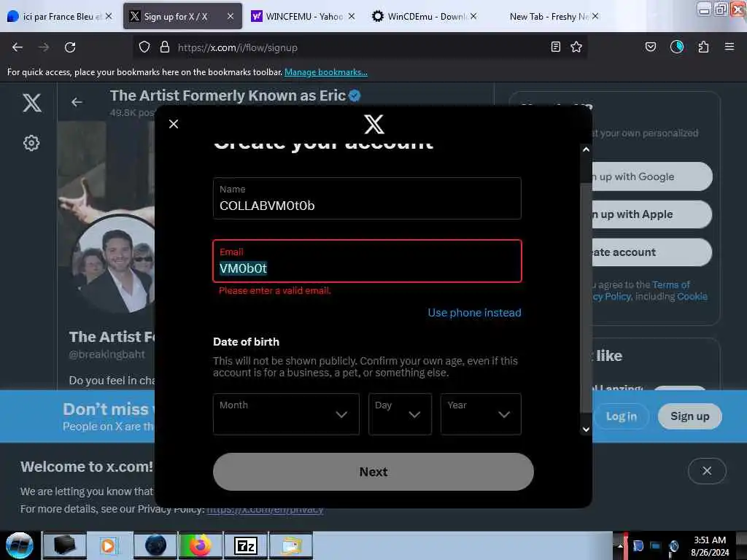Open the Firefox hamburger menu
747x560 pixels.
point(729,47)
